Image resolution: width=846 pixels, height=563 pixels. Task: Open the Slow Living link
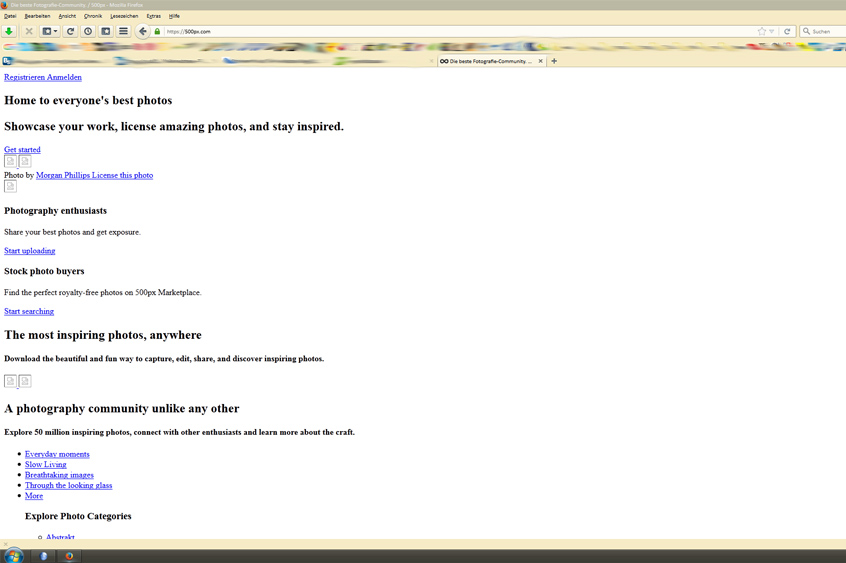46,465
